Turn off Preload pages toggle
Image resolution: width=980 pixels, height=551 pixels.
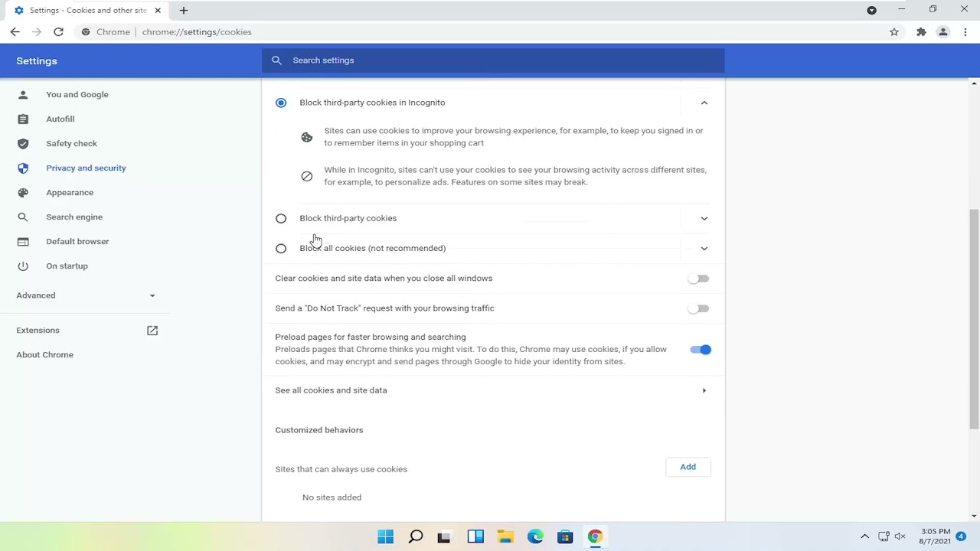tap(701, 350)
